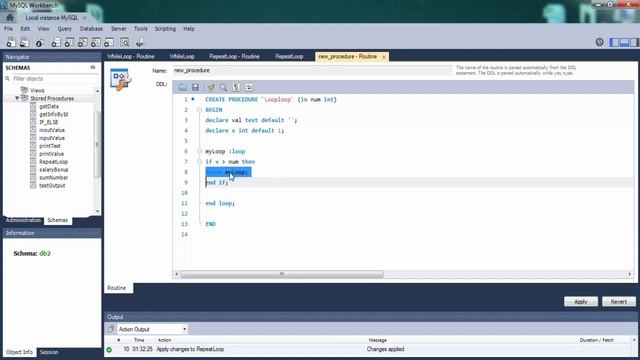Viewport: 640px width, 360px height.
Task: Open the Scripting menu
Action: tap(165, 29)
